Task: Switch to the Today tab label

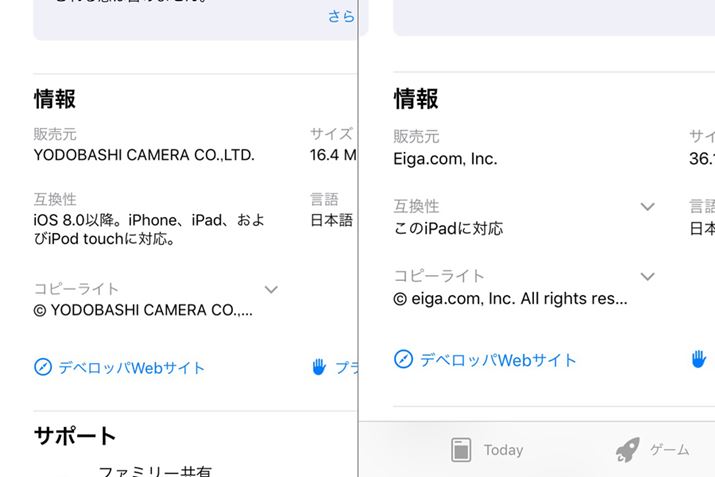Action: [x=503, y=450]
